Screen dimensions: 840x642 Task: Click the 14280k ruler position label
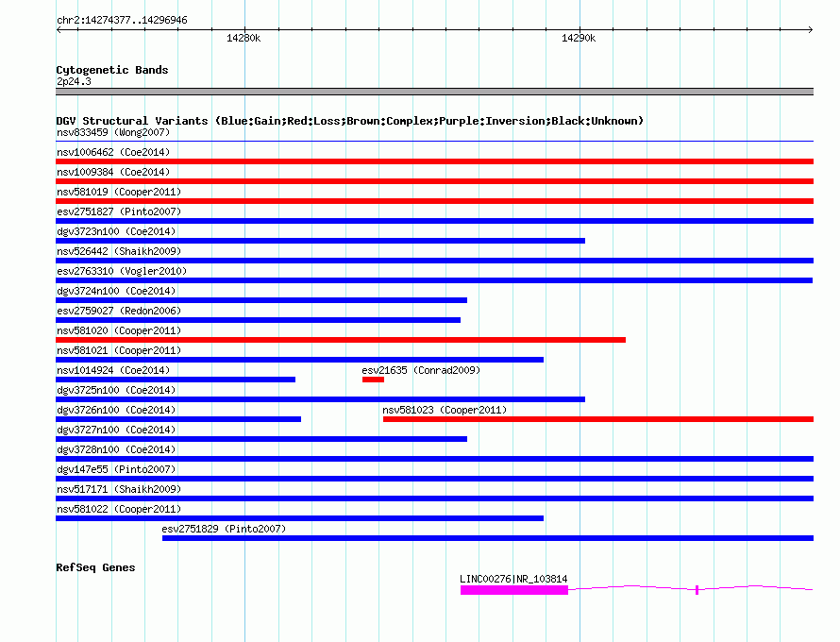pyautogui.click(x=244, y=38)
